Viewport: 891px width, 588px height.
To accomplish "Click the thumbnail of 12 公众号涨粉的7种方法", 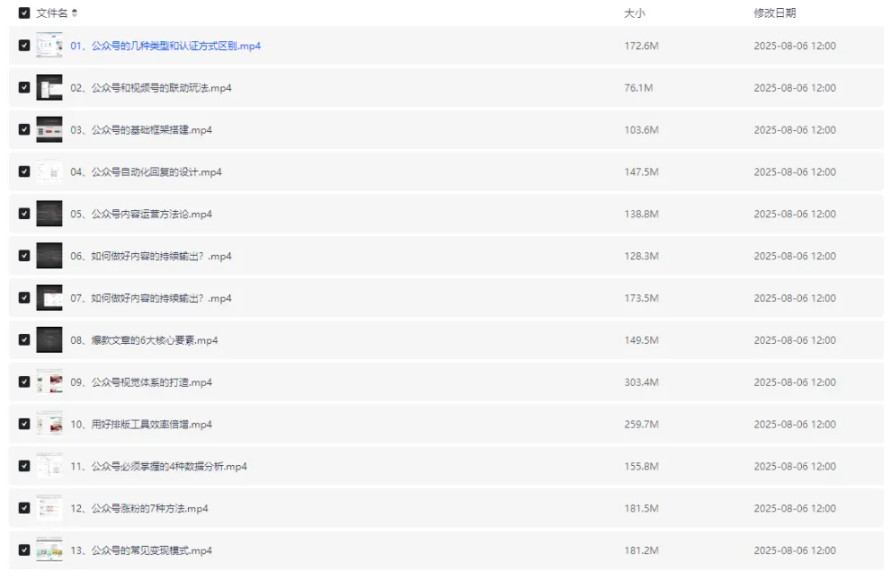I will [49, 509].
